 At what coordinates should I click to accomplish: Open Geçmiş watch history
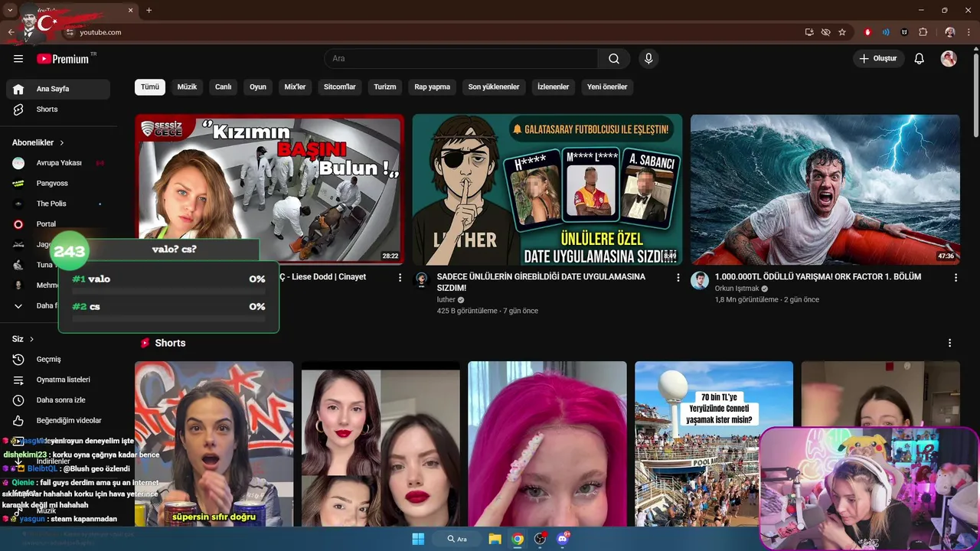58,360
